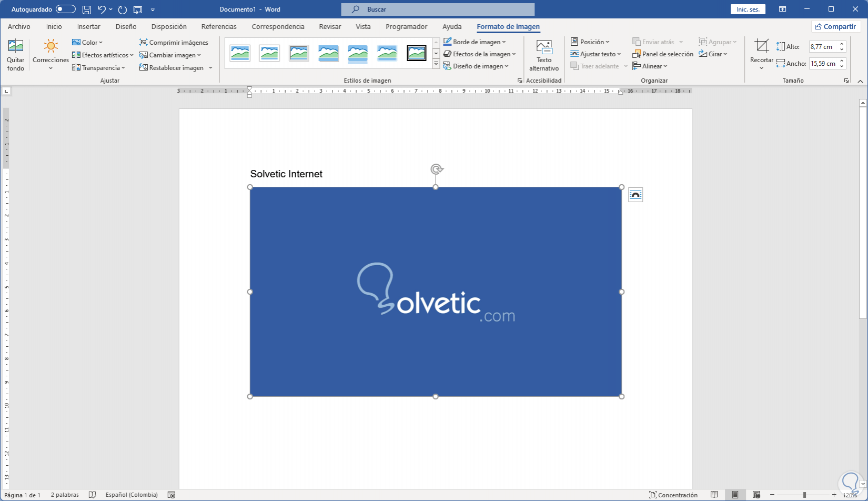The image size is (868, 501).
Task: Click the Página 1 de 1 indicator
Action: (x=22, y=495)
